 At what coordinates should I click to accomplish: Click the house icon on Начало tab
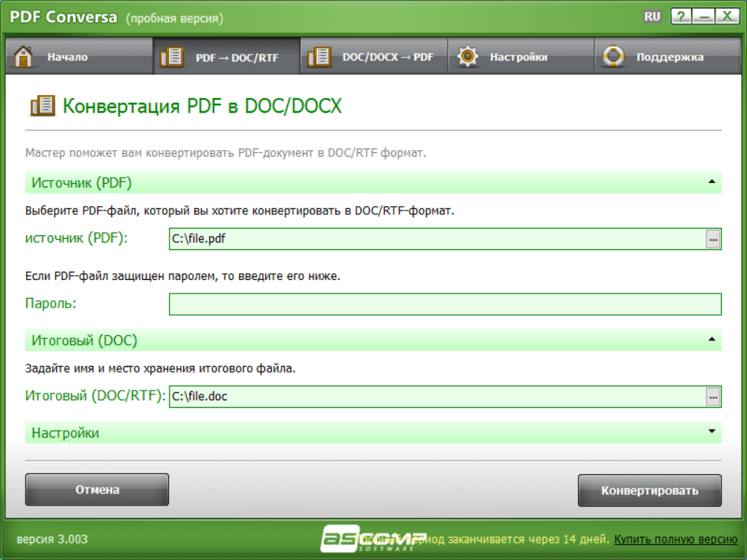coord(23,57)
